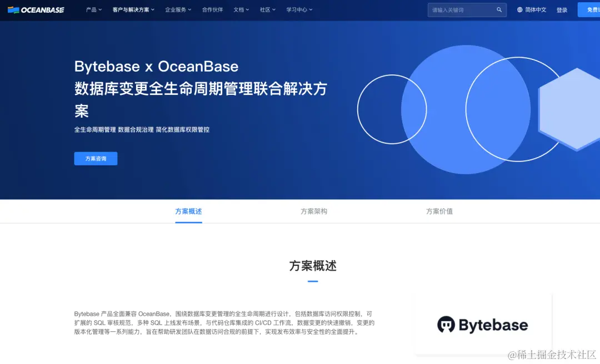Click the 方案概述 section heading
Image resolution: width=600 pixels, height=364 pixels.
[313, 266]
